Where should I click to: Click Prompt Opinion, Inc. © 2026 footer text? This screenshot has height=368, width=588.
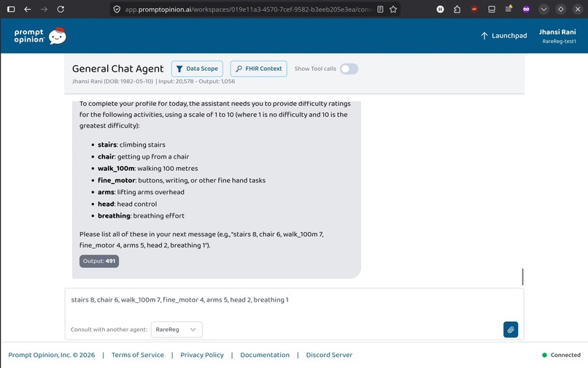[x=51, y=355]
